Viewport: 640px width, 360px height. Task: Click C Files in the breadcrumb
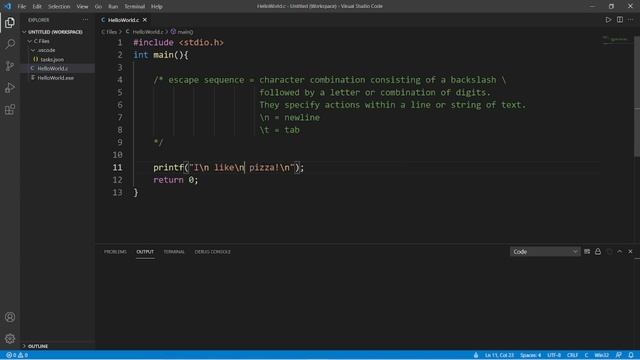(109, 32)
